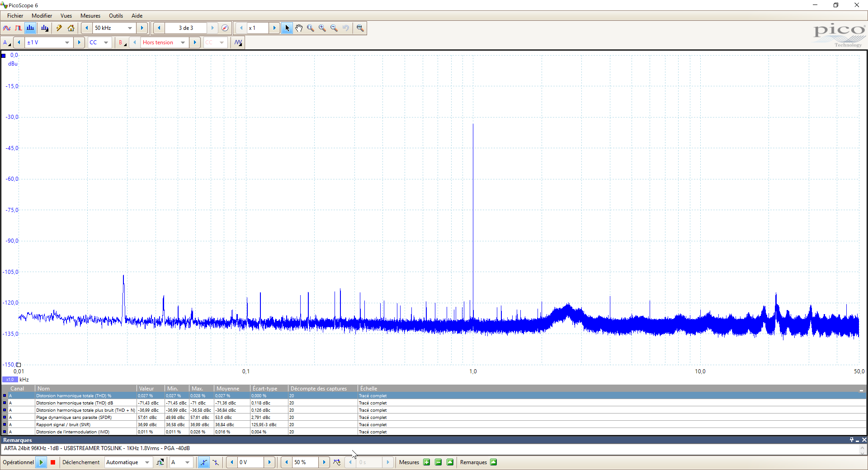This screenshot has width=868, height=470.
Task: Go to the previous buffer capture
Action: tap(159, 28)
